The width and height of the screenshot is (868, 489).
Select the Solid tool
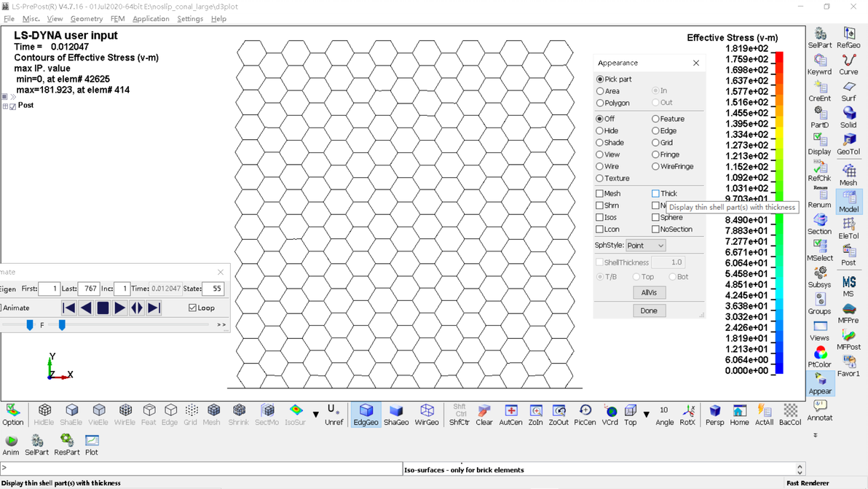tap(848, 118)
